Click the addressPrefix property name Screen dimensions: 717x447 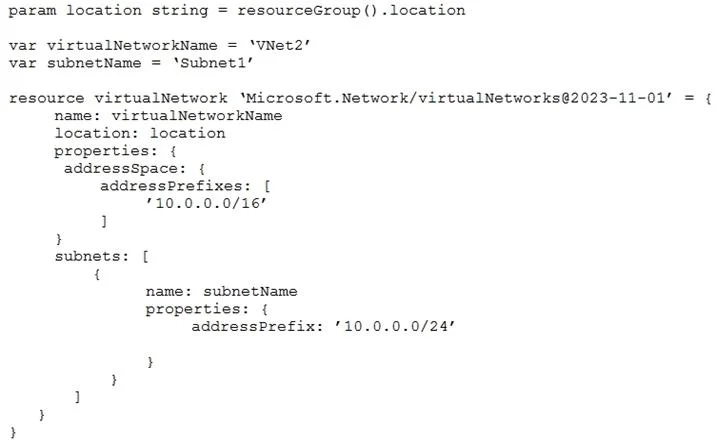(253, 326)
